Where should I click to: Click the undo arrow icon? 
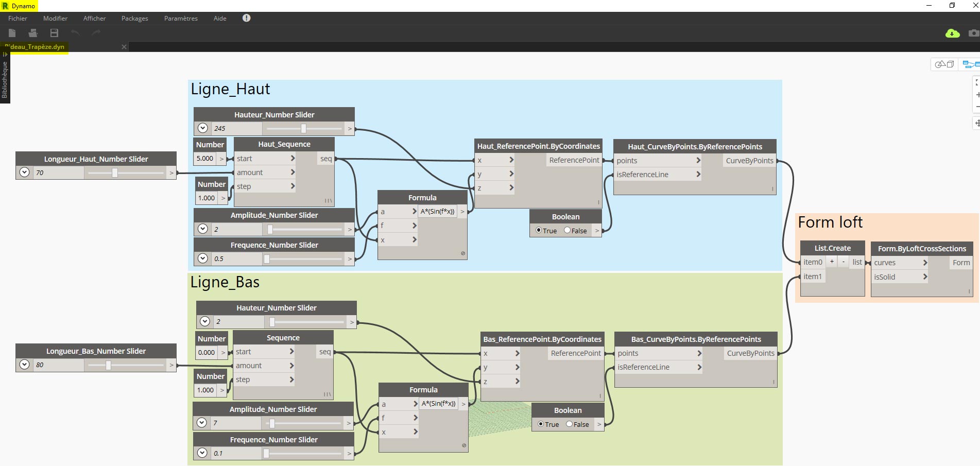(75, 32)
